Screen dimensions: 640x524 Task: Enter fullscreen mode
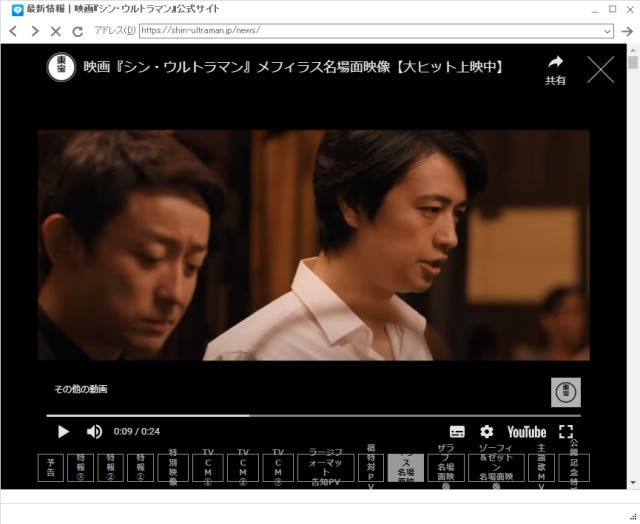(566, 431)
